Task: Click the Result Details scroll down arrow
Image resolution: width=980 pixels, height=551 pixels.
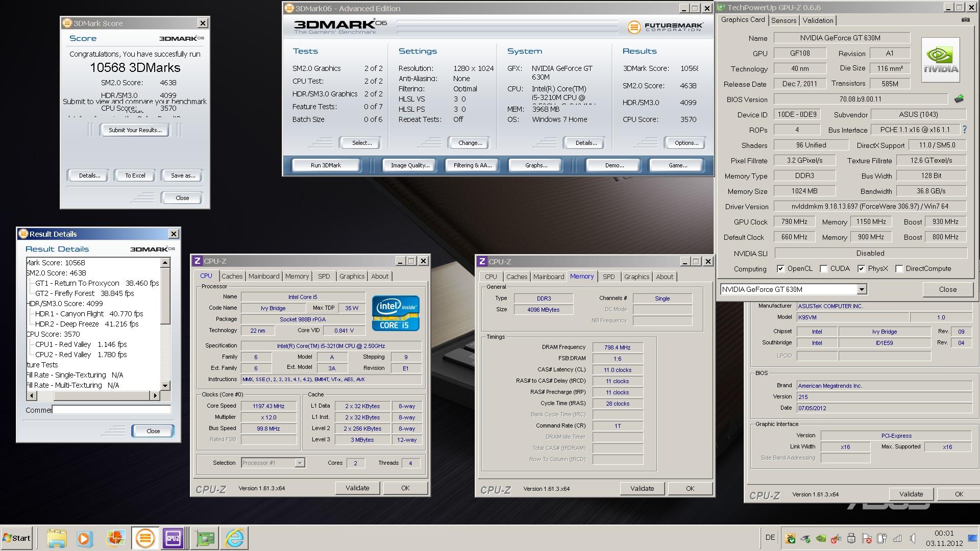Action: coord(165,386)
